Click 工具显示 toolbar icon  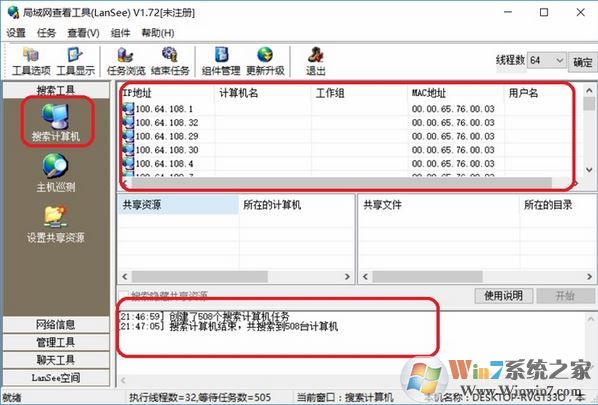pos(75,61)
